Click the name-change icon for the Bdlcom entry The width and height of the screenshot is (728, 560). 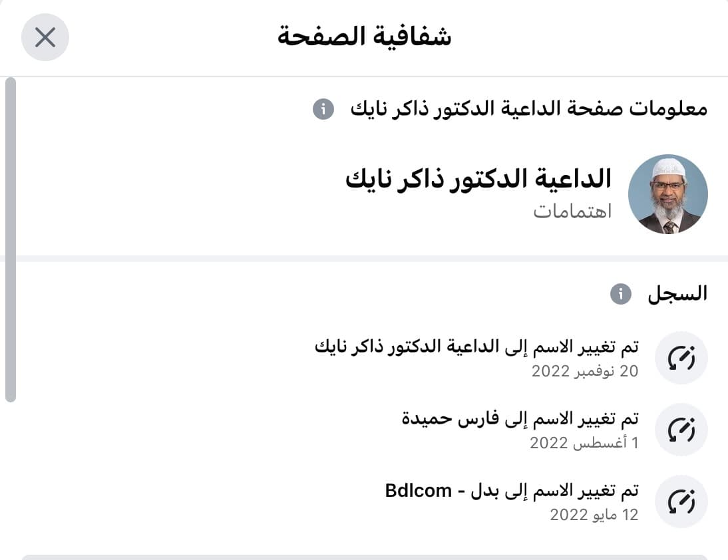click(x=681, y=501)
